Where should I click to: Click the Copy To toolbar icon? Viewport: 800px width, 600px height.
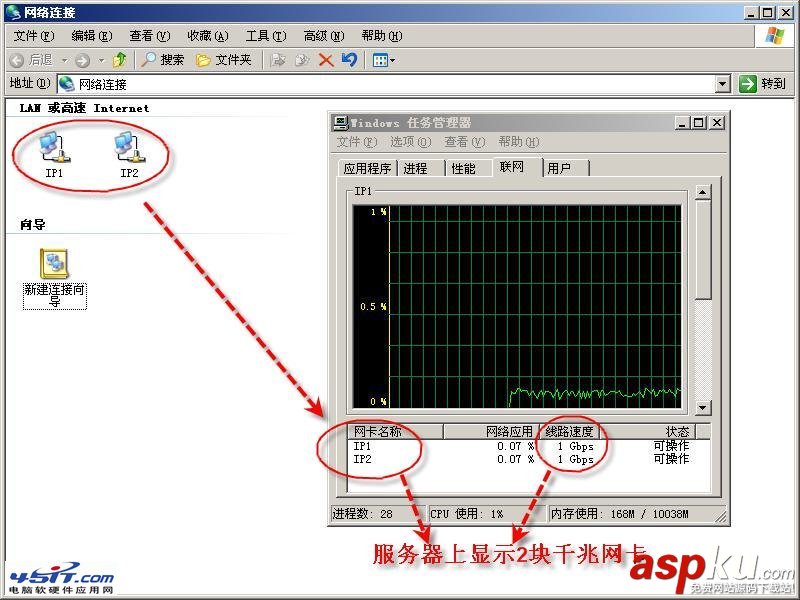click(302, 60)
